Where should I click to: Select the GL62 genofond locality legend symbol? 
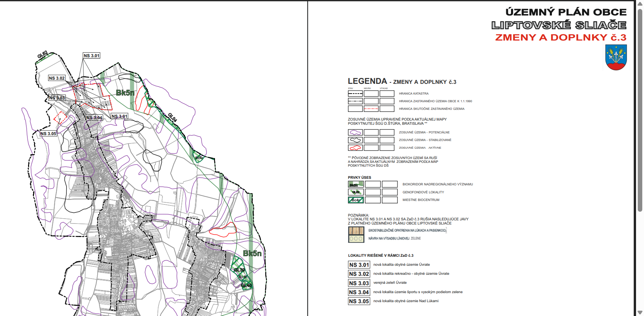pos(356,192)
